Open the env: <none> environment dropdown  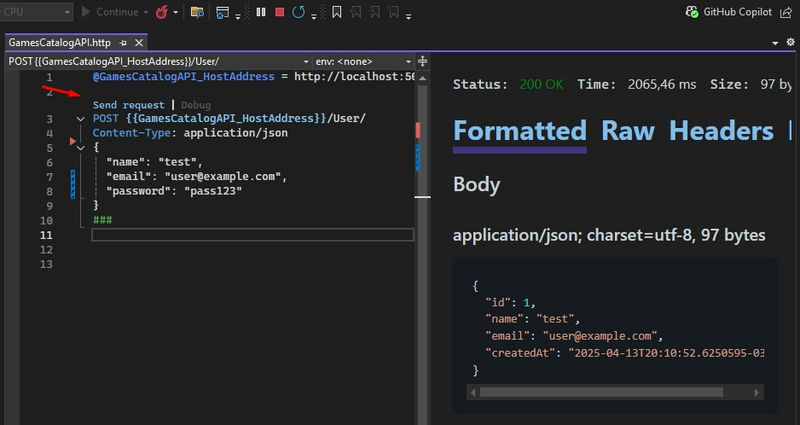point(360,62)
